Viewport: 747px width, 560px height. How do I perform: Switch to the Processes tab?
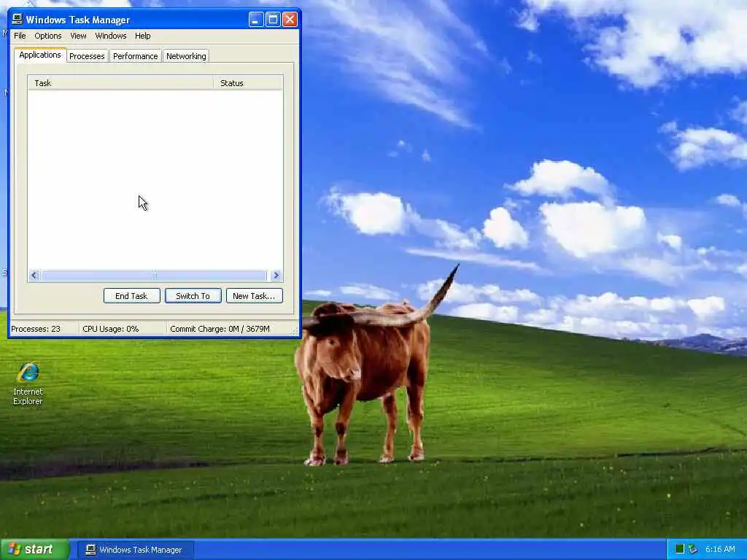(87, 56)
